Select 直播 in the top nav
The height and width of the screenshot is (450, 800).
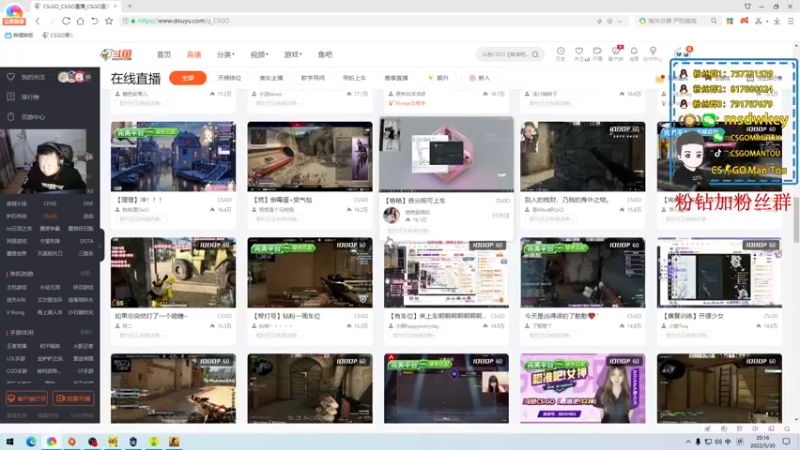(x=194, y=55)
